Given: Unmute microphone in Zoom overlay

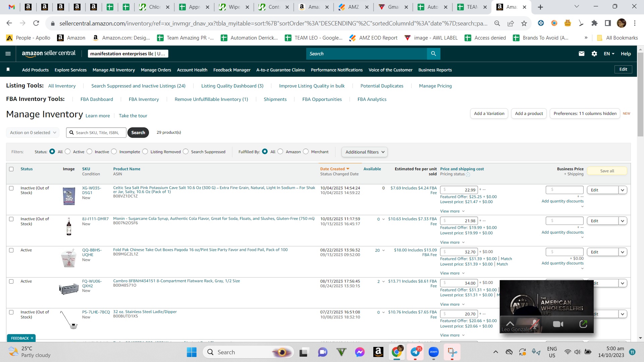Looking at the screenshot, I should (x=535, y=324).
